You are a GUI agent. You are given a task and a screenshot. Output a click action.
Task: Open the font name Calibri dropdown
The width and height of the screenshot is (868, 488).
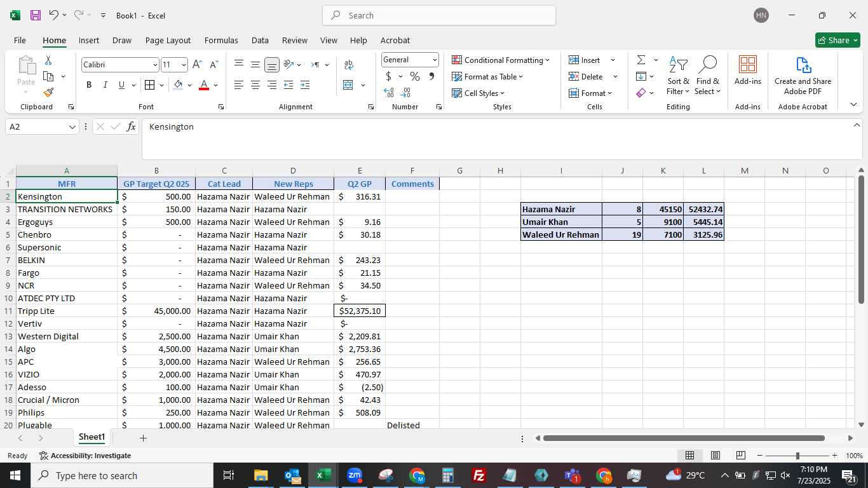click(155, 65)
